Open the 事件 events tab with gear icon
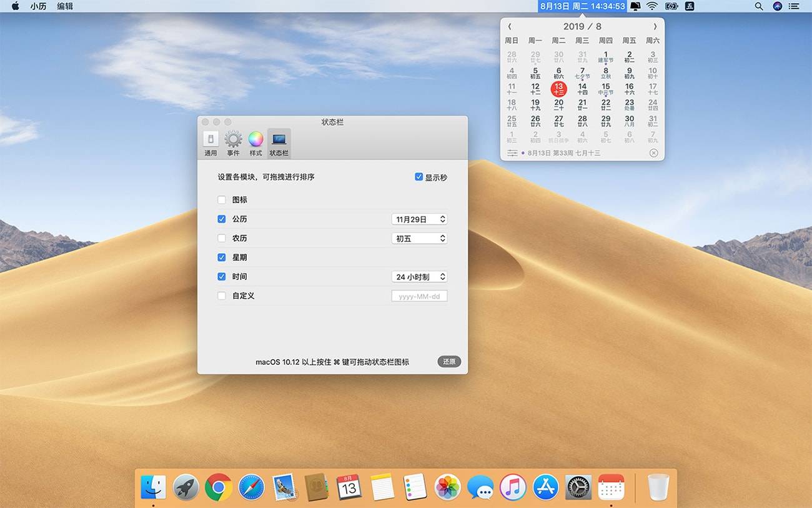 click(233, 144)
